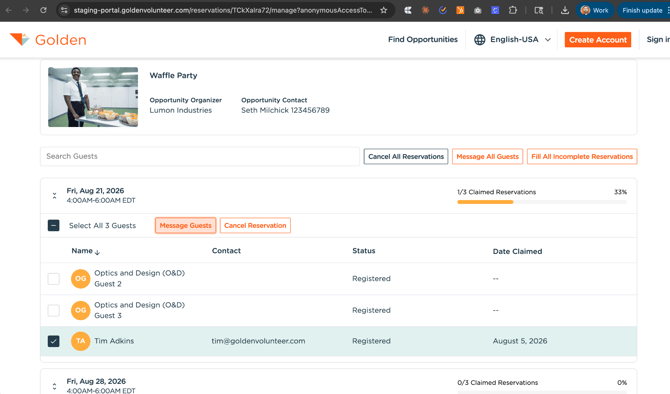Open site information icon in address bar
The height and width of the screenshot is (394, 670).
click(64, 10)
